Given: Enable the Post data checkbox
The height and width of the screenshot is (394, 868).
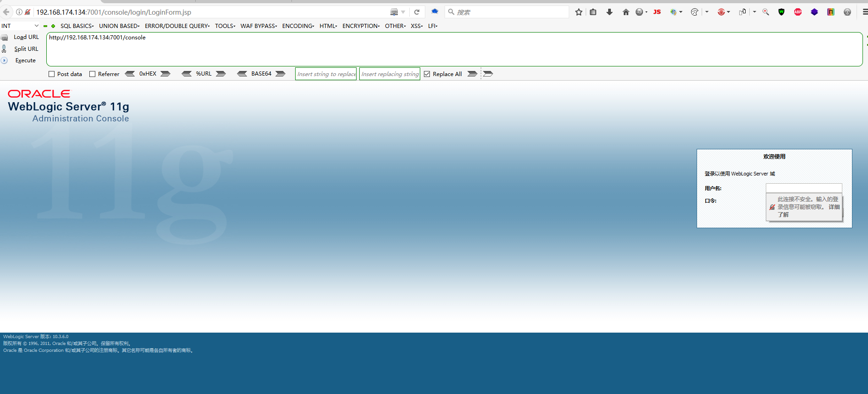Looking at the screenshot, I should click(x=52, y=74).
